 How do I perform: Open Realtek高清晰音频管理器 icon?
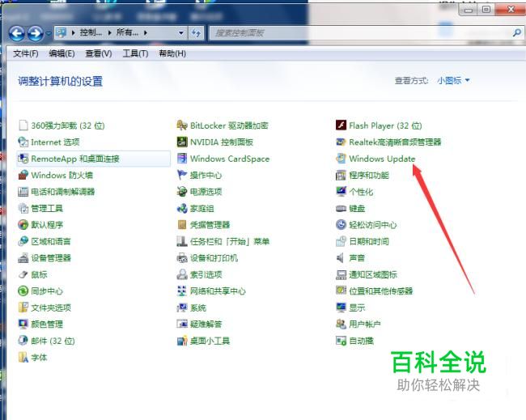point(341,142)
